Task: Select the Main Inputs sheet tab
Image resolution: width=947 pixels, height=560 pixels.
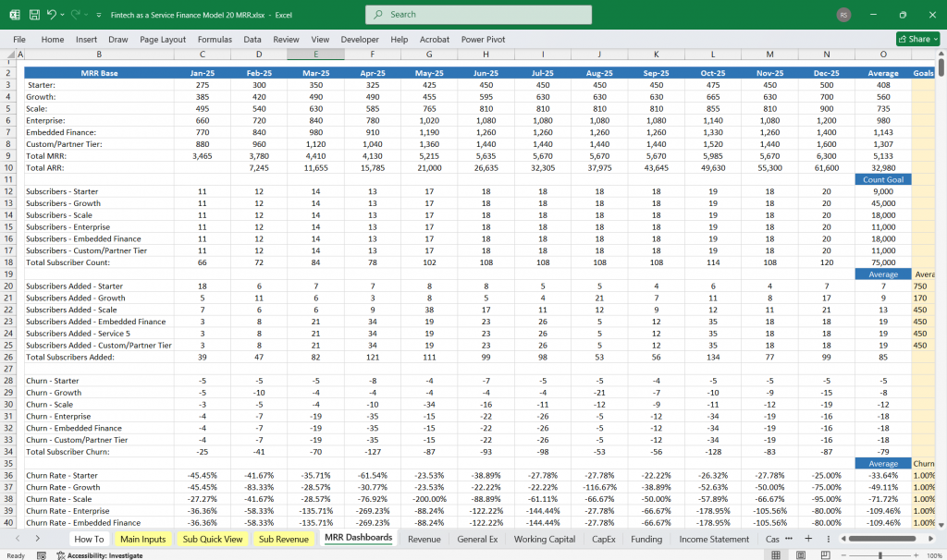Action: pyautogui.click(x=142, y=539)
